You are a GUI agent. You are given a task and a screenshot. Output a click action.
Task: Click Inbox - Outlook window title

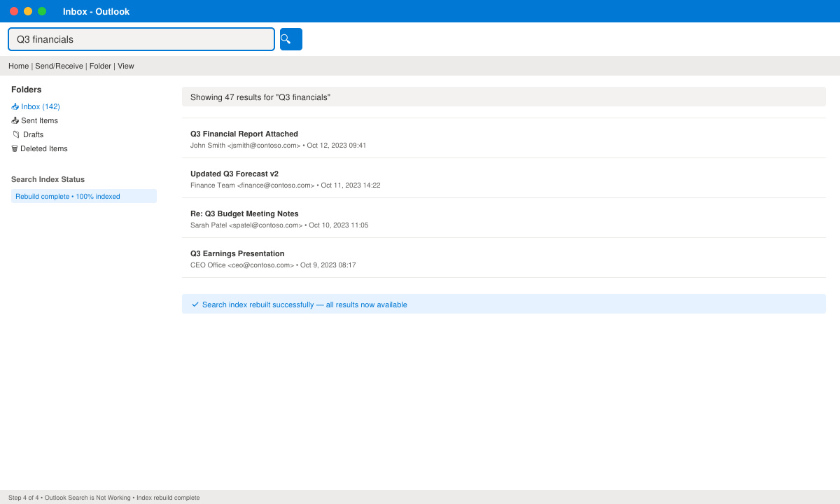tap(96, 11)
